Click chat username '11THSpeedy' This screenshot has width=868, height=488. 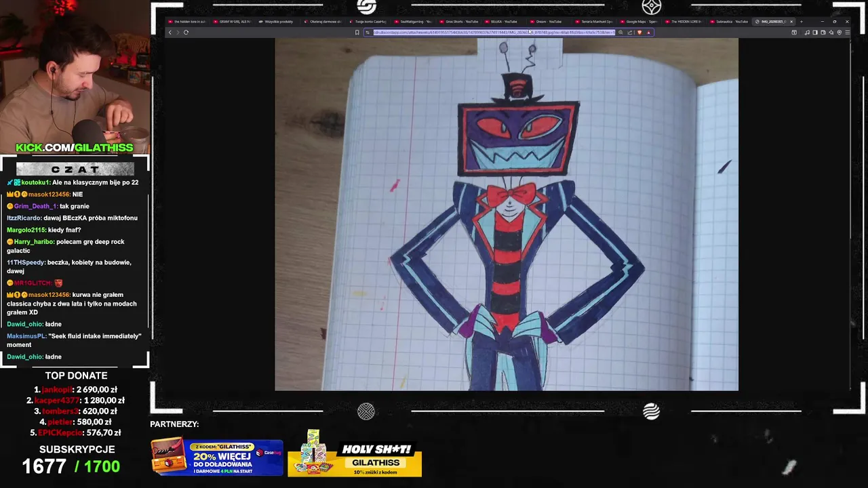coord(26,262)
